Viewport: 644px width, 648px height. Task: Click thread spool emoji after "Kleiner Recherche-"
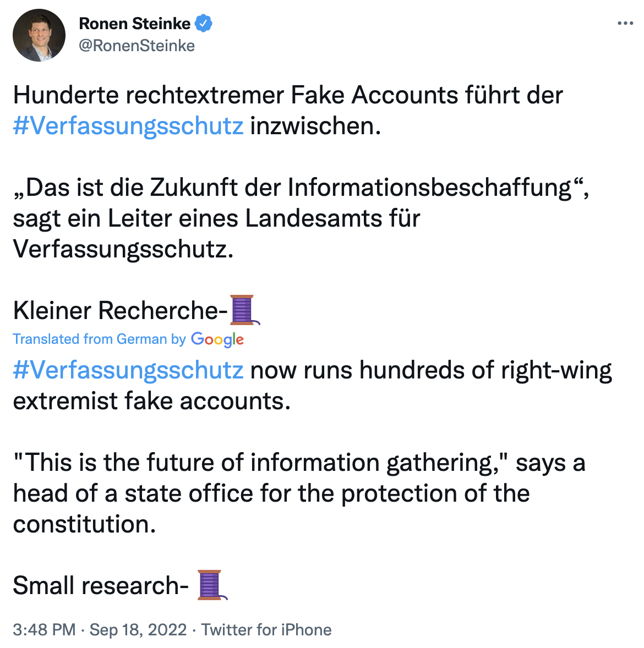[x=244, y=310]
